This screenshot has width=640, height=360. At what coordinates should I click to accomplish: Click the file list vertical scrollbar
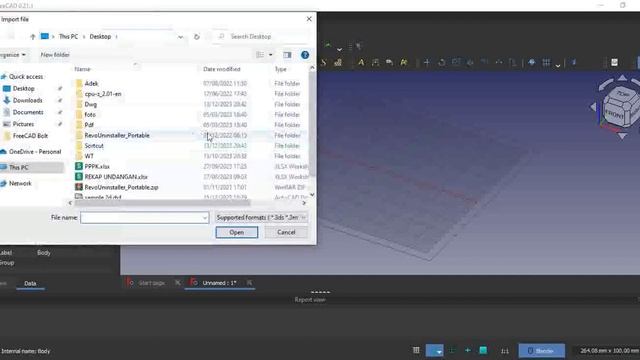(x=312, y=124)
